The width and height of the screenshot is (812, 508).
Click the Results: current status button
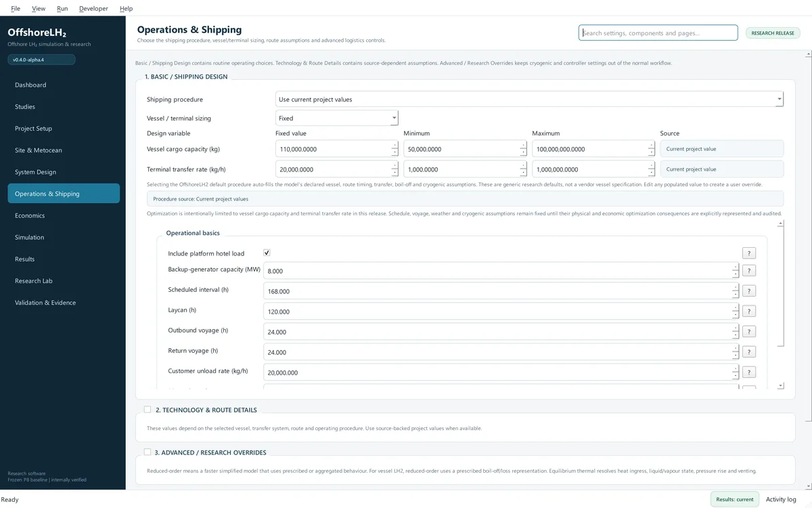735,499
